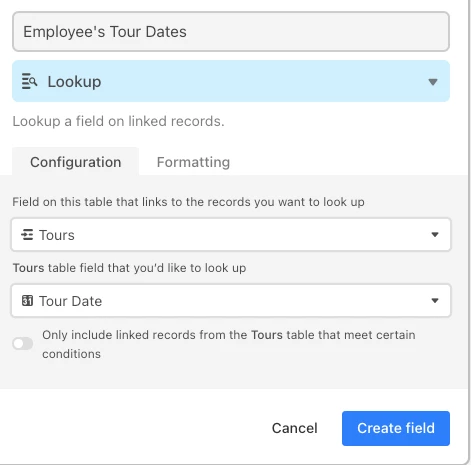Toggle the linked records conditions switch
The height and width of the screenshot is (465, 471).
(23, 343)
